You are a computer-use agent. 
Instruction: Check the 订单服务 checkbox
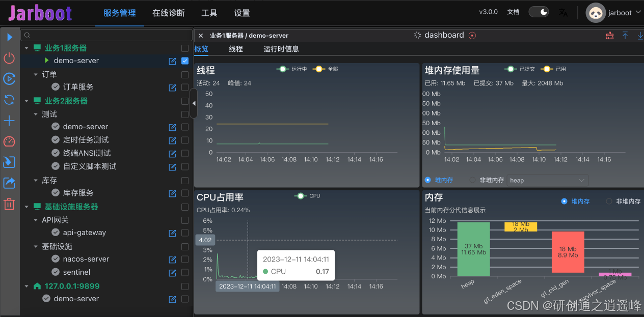[185, 88]
